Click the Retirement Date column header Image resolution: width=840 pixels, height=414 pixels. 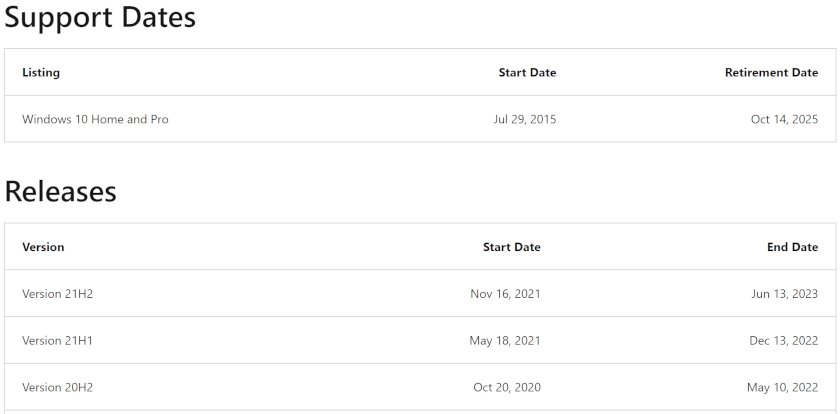tap(771, 72)
